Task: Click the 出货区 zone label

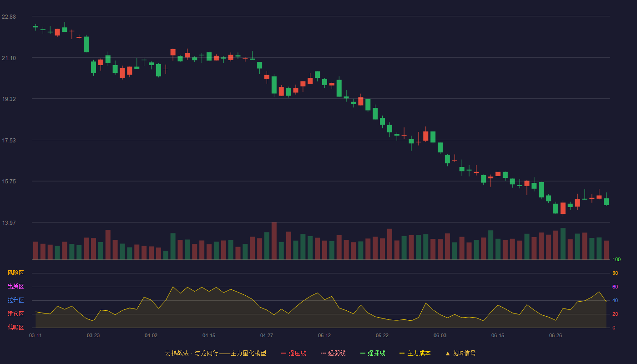Action: [15, 287]
